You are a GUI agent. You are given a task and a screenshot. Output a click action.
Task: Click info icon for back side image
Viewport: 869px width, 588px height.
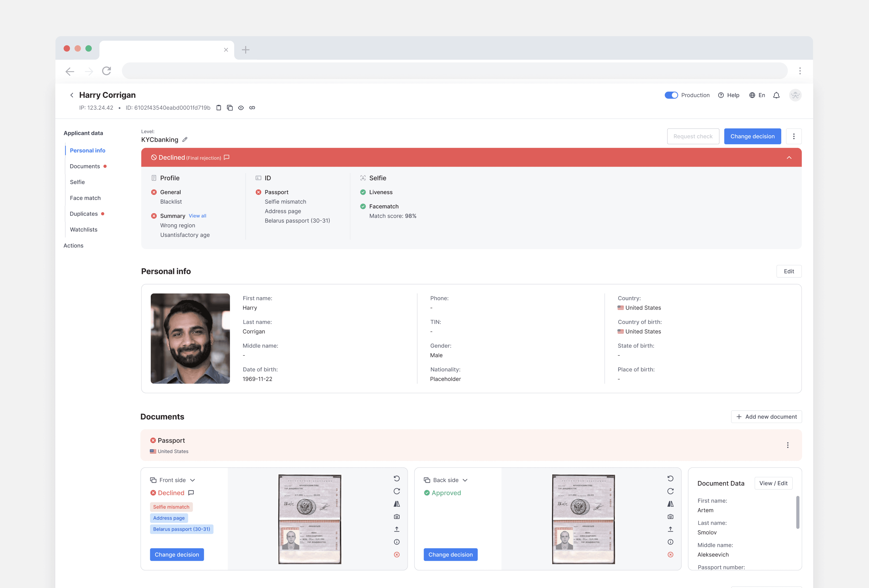(671, 542)
